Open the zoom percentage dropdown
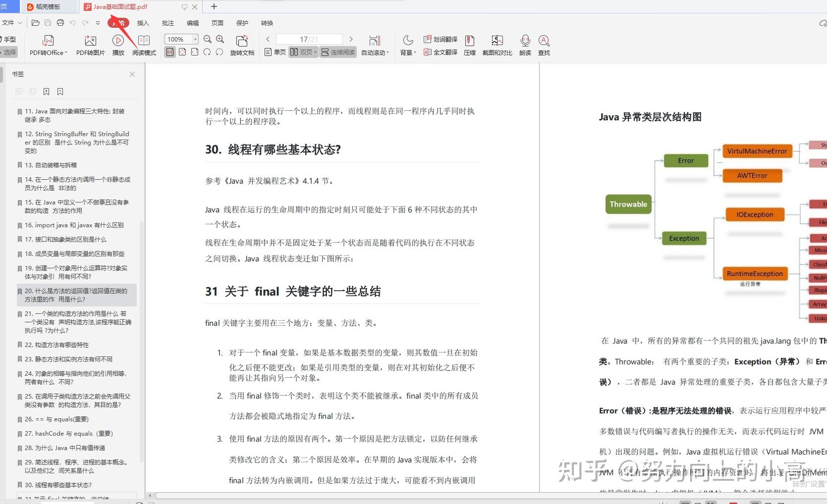The image size is (827, 504). point(195,39)
